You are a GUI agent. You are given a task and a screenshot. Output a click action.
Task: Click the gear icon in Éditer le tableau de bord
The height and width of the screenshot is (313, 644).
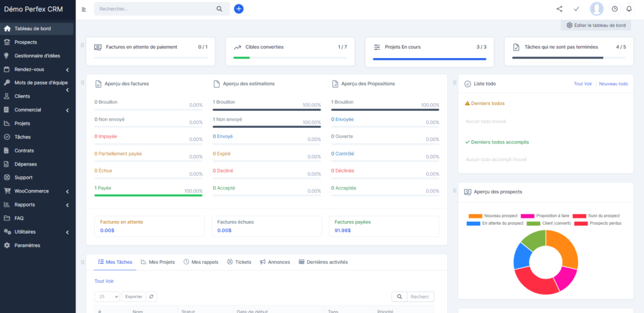click(x=569, y=25)
